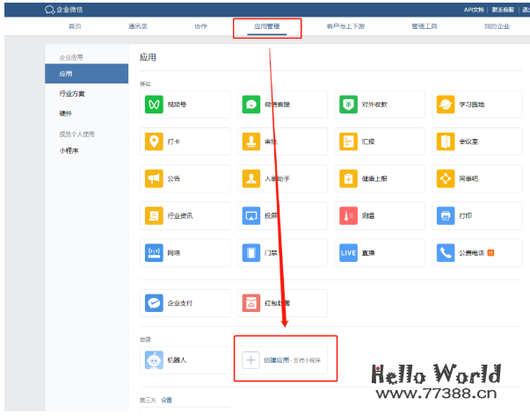This screenshot has height=420, width=530.
Task: Click the 直播 label text
Action: tap(368, 253)
